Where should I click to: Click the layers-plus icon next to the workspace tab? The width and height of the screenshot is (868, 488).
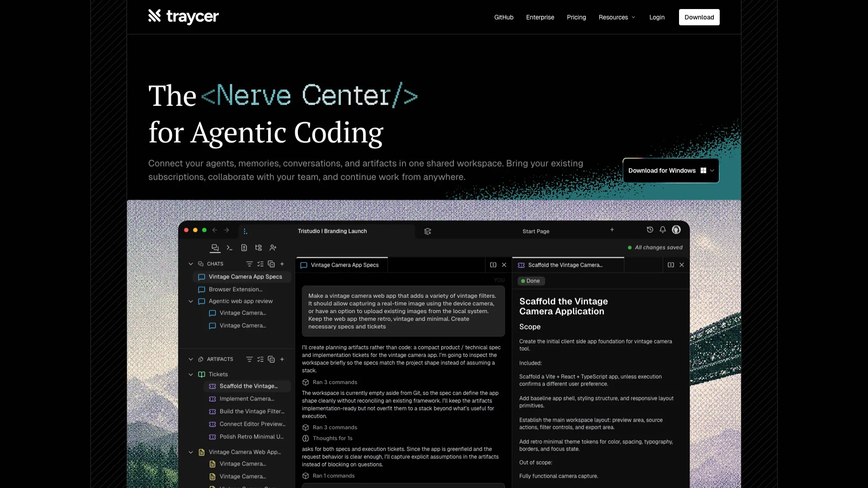pos(428,231)
